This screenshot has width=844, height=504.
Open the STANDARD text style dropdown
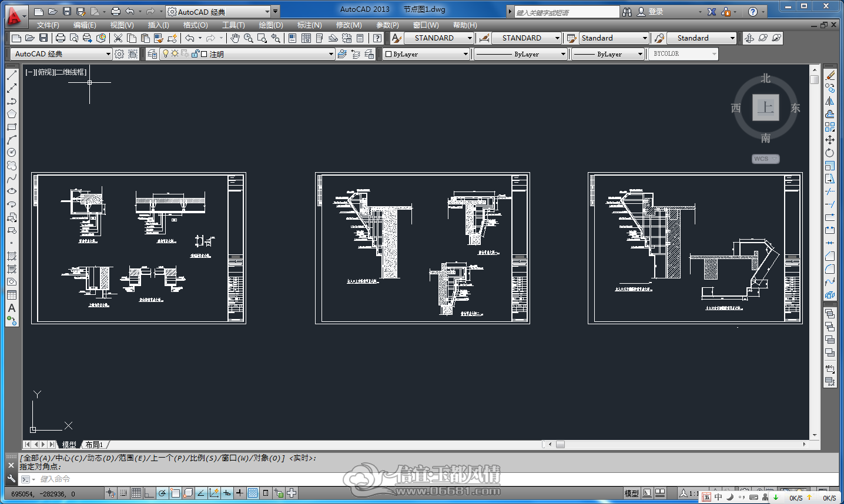[x=438, y=38]
